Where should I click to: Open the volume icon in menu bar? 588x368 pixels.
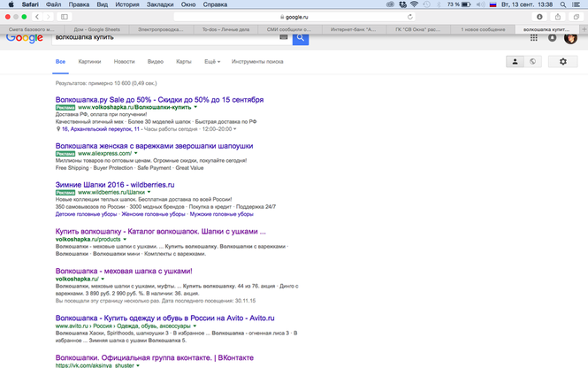point(480,4)
